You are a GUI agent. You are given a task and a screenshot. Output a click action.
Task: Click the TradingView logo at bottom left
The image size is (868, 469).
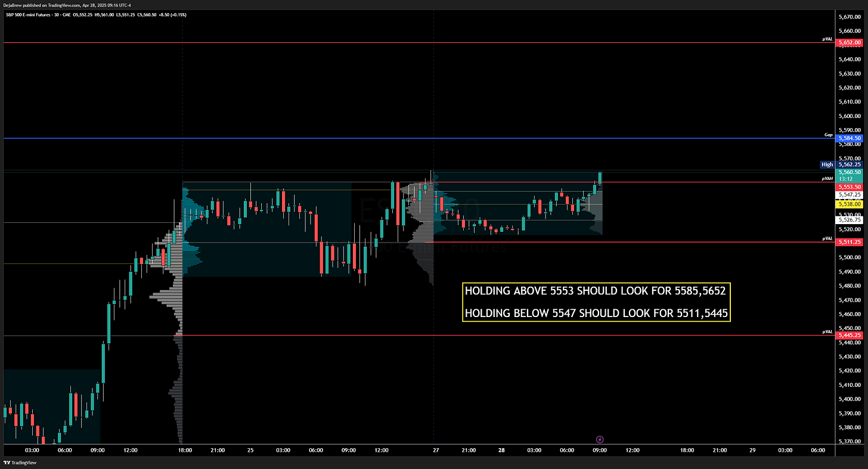tap(20, 462)
